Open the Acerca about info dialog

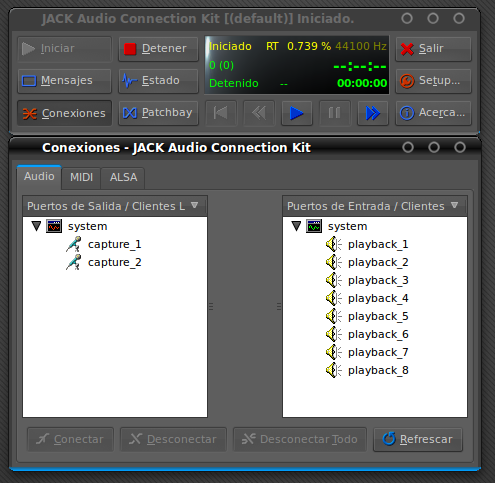[433, 113]
